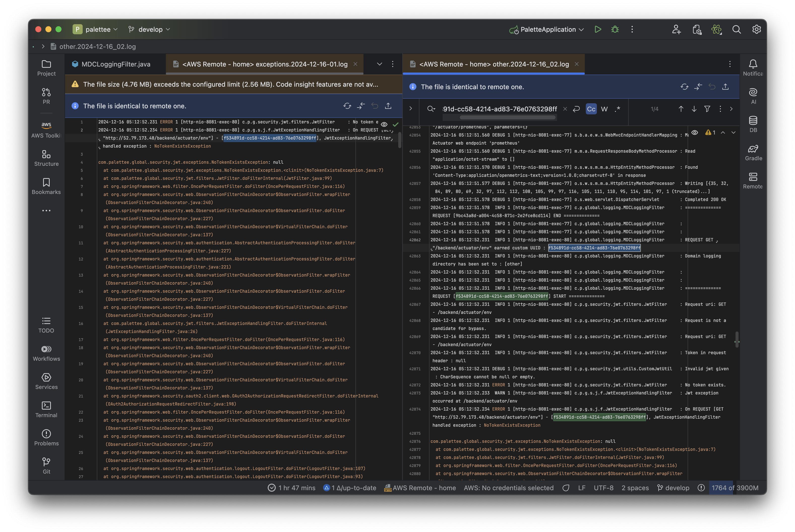Toggle Match Case in the search bar
This screenshot has height=532, width=795.
(x=591, y=109)
